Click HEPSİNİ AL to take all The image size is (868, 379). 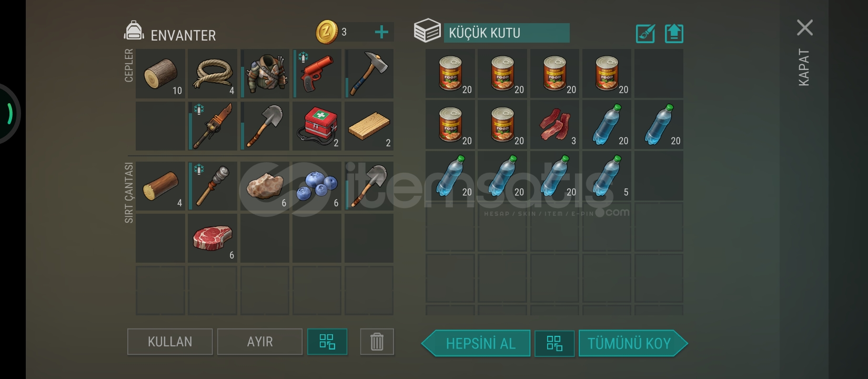tap(476, 343)
